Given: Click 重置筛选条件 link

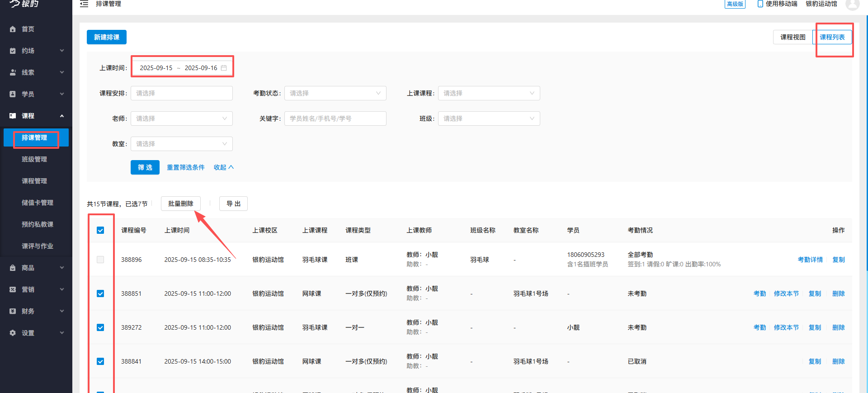Looking at the screenshot, I should 186,167.
